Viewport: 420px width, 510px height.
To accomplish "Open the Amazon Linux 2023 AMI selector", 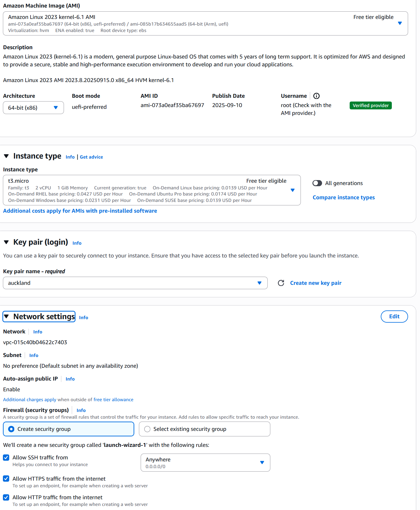I will (x=205, y=24).
